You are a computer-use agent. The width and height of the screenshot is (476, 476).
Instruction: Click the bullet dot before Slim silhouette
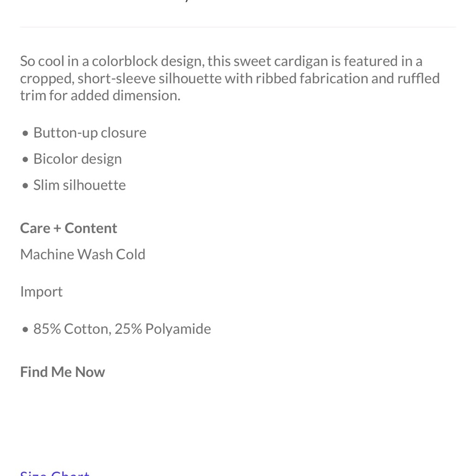26,186
